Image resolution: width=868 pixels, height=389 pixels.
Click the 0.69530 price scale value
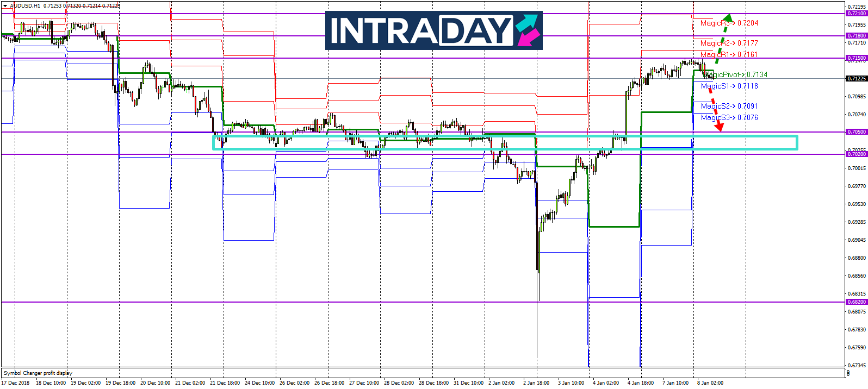(x=857, y=204)
